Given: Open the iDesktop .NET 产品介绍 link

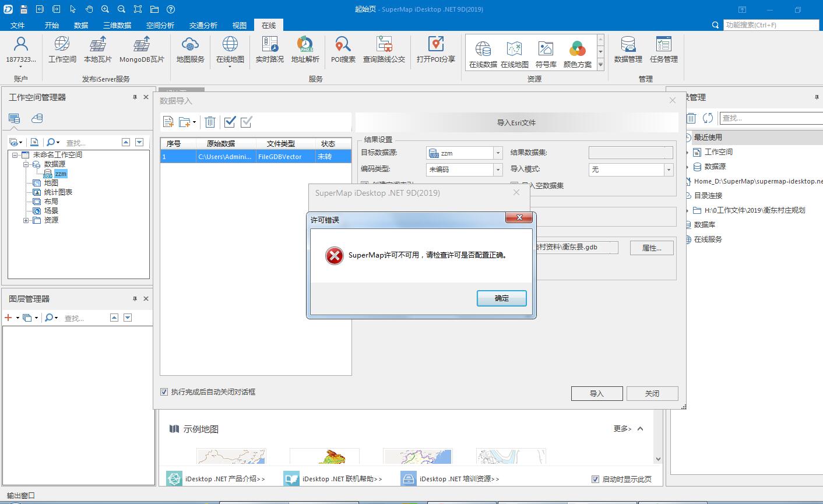Looking at the screenshot, I should [x=225, y=479].
